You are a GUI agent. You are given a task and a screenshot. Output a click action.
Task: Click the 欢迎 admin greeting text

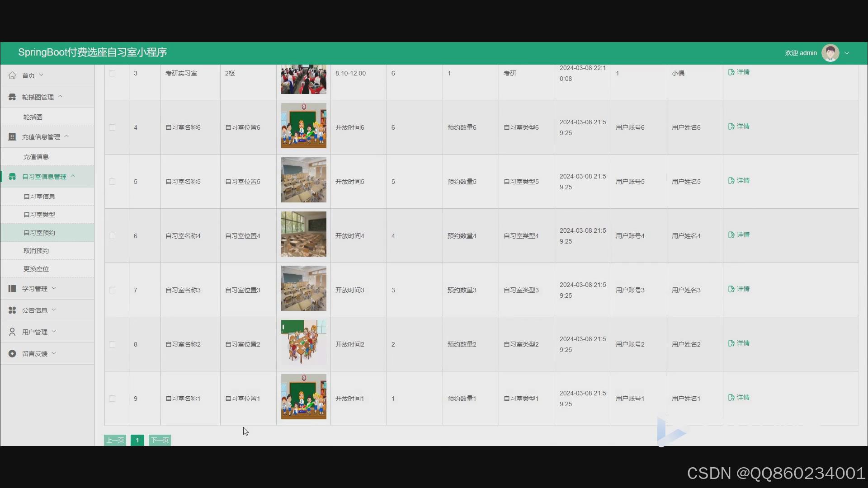coord(801,53)
